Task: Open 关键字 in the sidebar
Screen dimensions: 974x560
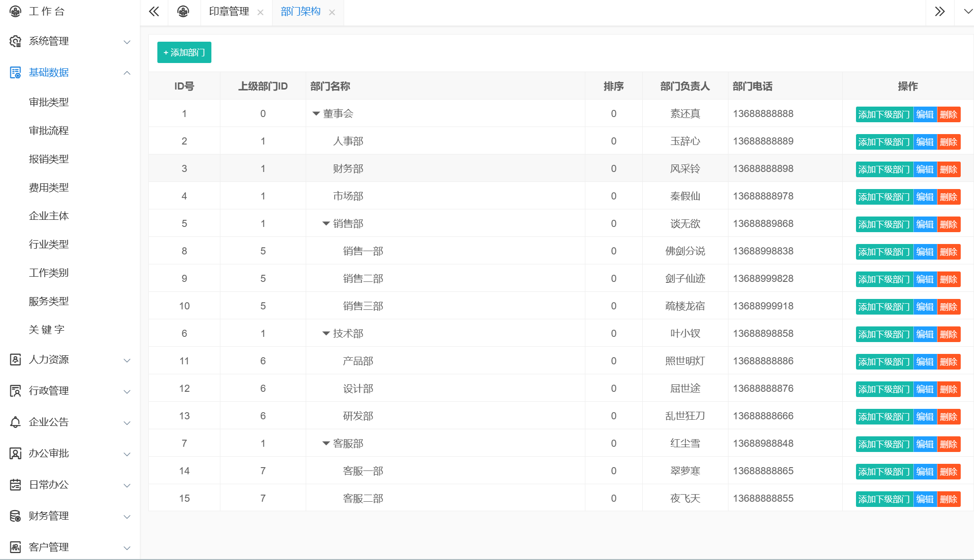Action: (x=46, y=330)
